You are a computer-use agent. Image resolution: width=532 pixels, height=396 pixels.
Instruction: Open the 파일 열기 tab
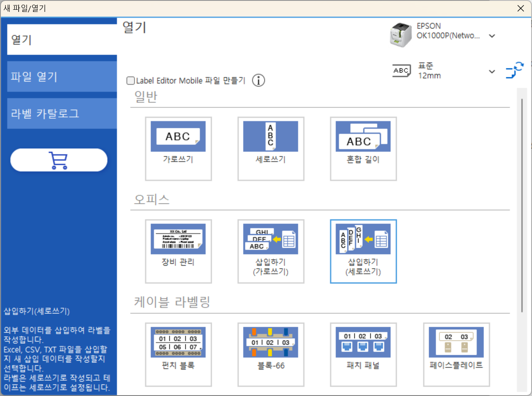62,76
